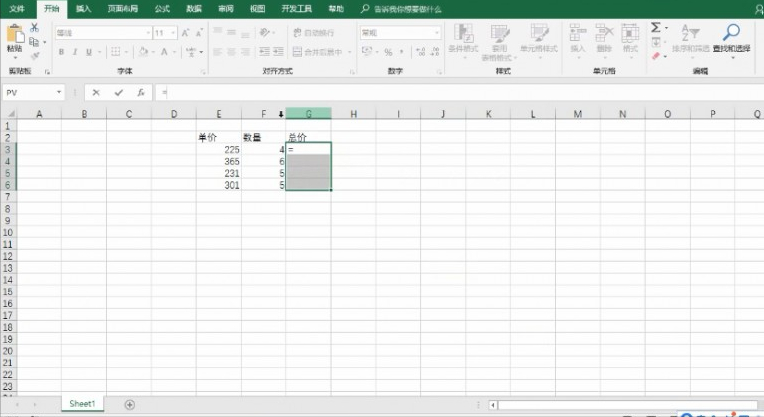
Task: Open the number format (常规) dropdown
Action: [437, 33]
